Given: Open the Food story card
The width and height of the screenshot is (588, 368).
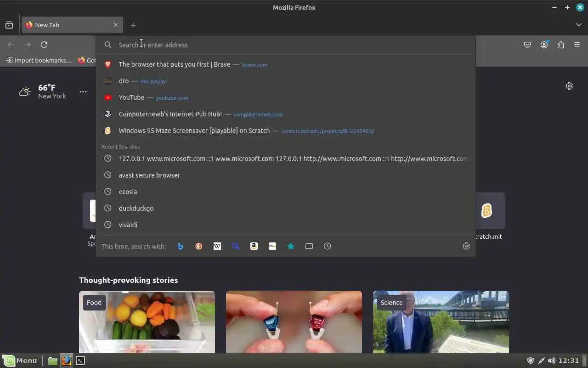Looking at the screenshot, I should tap(147, 322).
